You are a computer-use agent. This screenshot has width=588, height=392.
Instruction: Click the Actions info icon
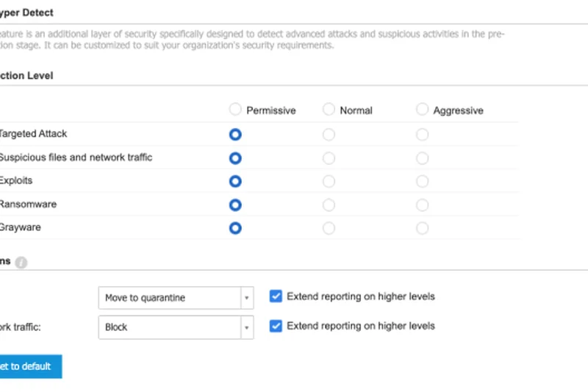tap(21, 263)
